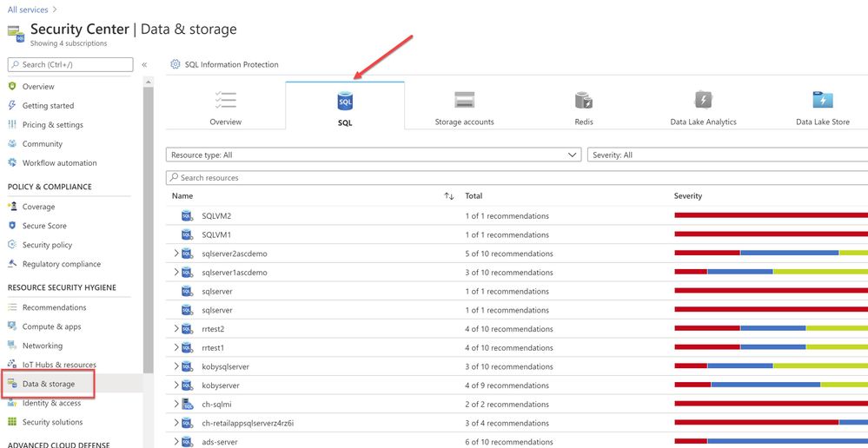Click the Workflow automation gear icon
Image resolution: width=868 pixels, height=448 pixels.
tap(12, 162)
